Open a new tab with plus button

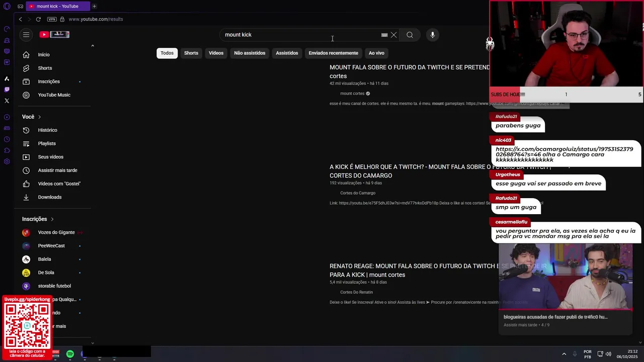pos(94,6)
